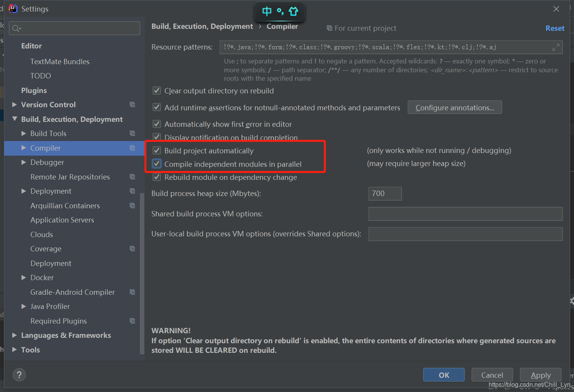The width and height of the screenshot is (574, 392).
Task: Expand the Java Profiler node arrow
Action: (x=23, y=306)
